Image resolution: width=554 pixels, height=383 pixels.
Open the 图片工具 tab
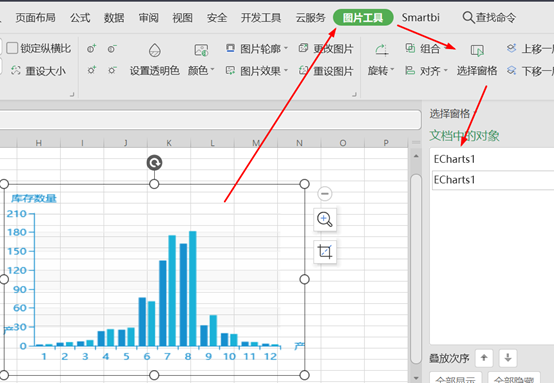click(363, 17)
